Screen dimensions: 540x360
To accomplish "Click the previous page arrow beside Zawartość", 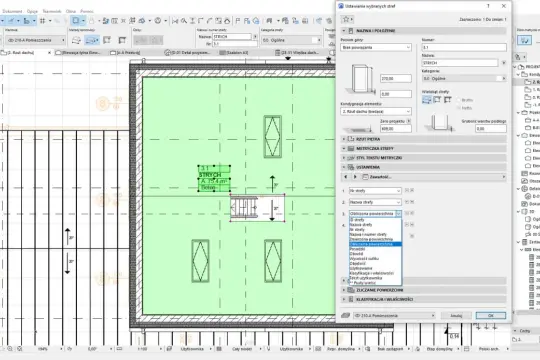I will point(346,177).
